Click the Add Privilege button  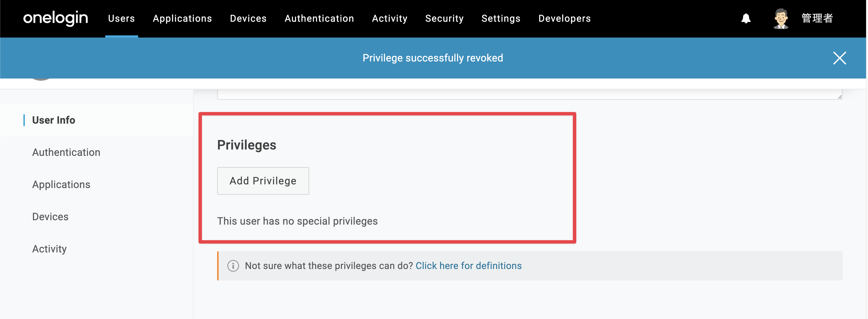263,181
